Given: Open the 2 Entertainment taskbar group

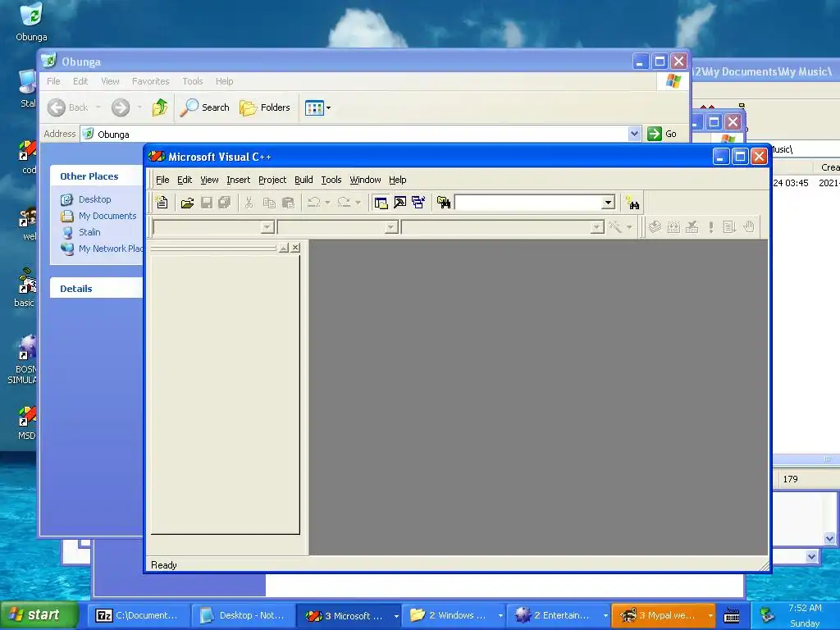Looking at the screenshot, I should click(558, 615).
